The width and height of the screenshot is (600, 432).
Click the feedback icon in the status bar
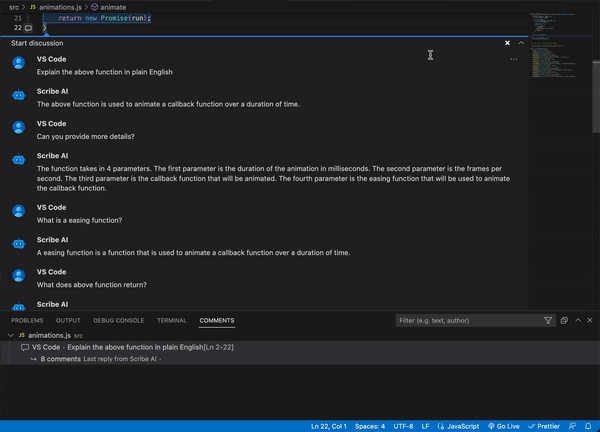572,426
